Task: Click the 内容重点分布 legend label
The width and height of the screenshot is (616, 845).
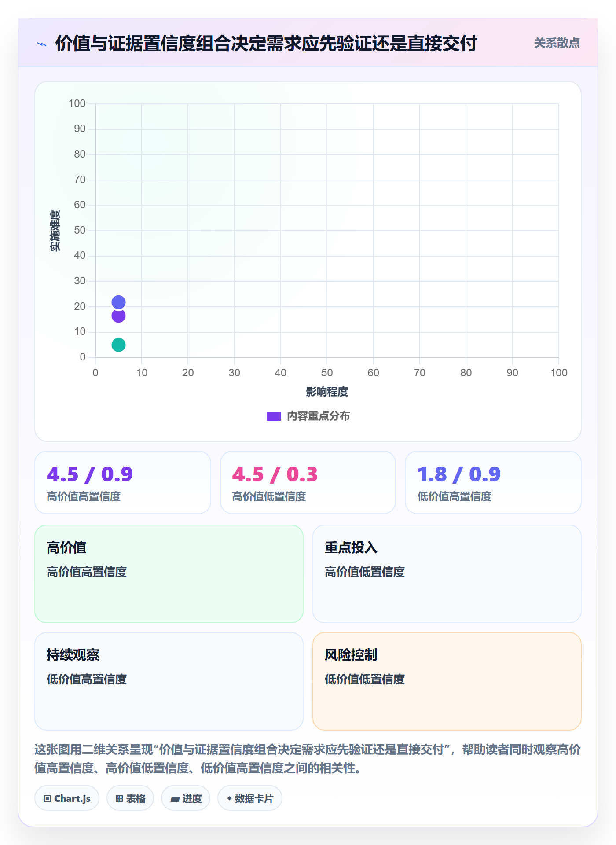Action: pyautogui.click(x=318, y=416)
